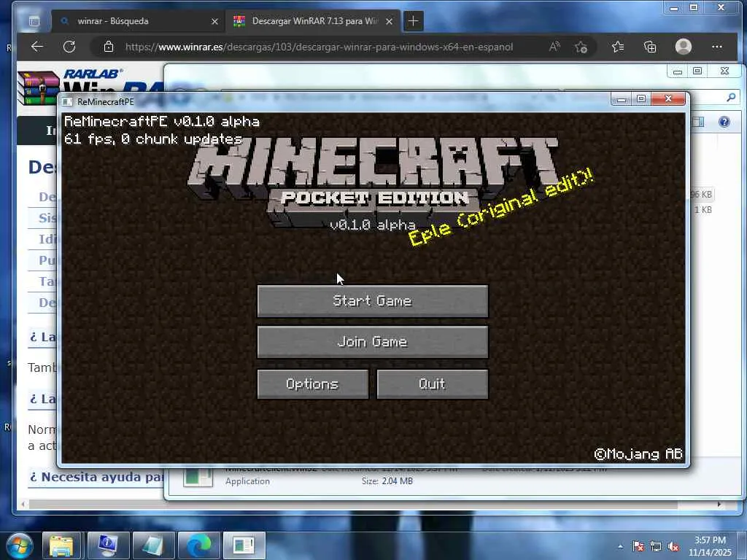Open a new Edge tab
Screen dimensions: 747x560
click(x=413, y=21)
